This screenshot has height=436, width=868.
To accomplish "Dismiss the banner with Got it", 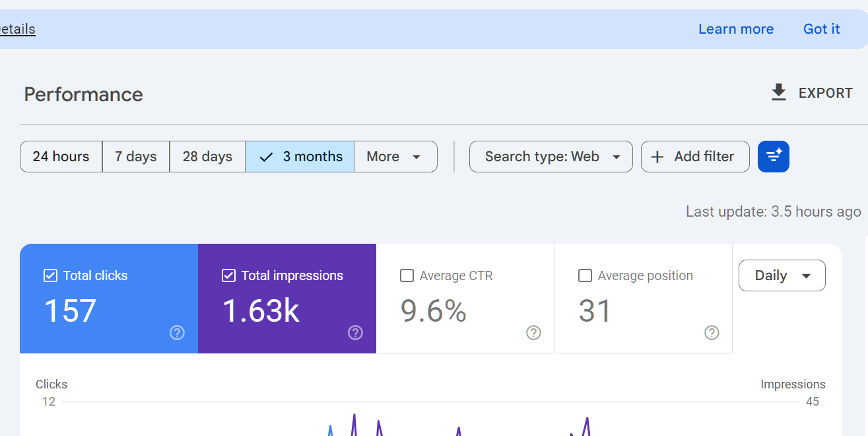I will coord(821,29).
